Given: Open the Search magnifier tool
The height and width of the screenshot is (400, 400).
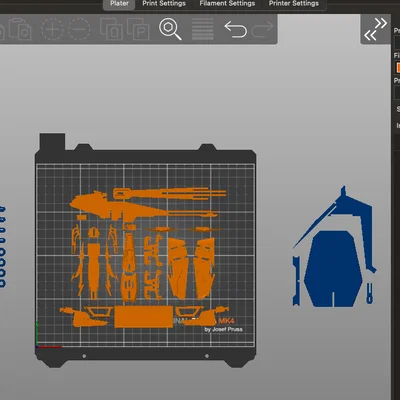Looking at the screenshot, I should click(x=170, y=29).
